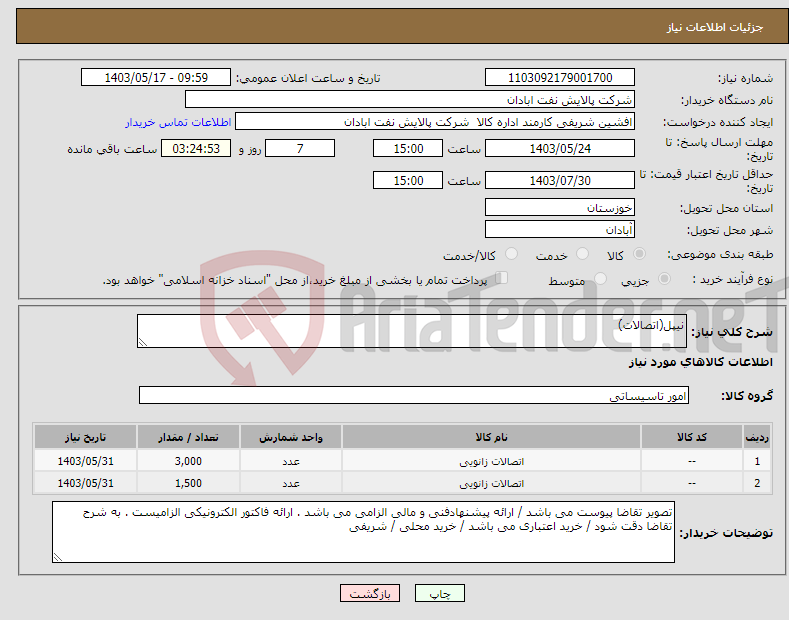Click the چاپ print button

coord(440,594)
